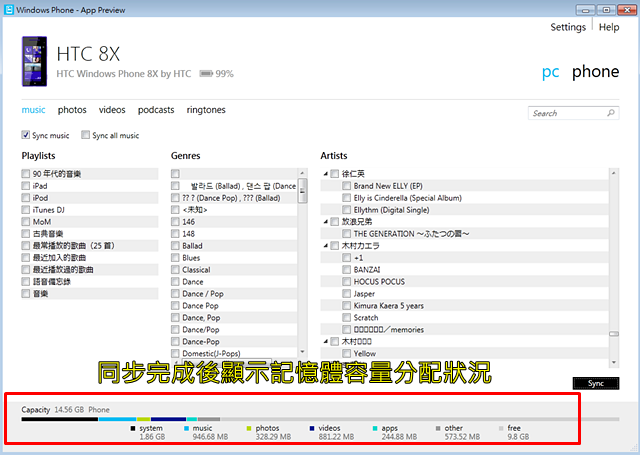Screen dimensions: 640x455
Task: Select the 148 genre row
Action: click(x=234, y=234)
